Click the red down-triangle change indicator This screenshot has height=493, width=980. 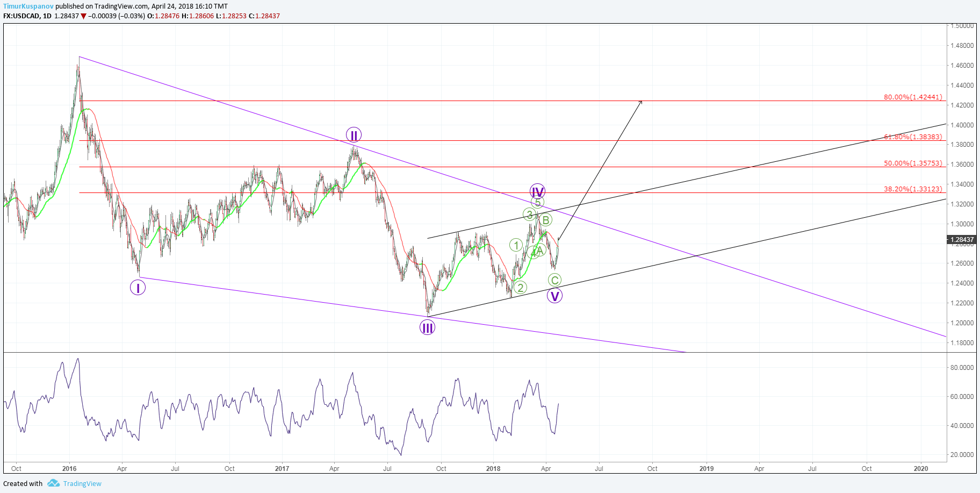coord(84,16)
